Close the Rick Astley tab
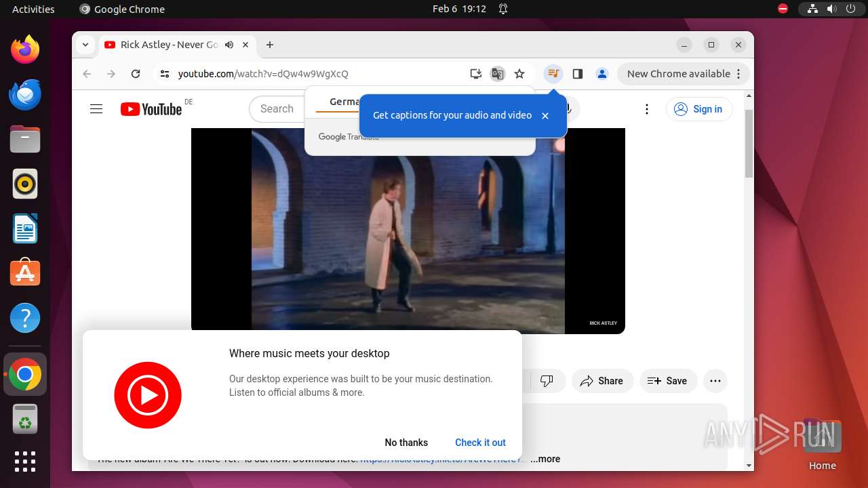 click(245, 45)
